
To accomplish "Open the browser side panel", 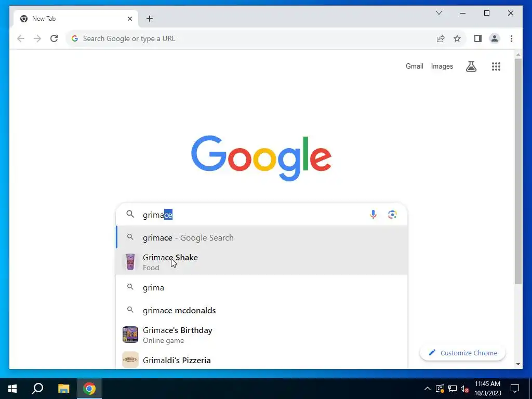I will [478, 38].
